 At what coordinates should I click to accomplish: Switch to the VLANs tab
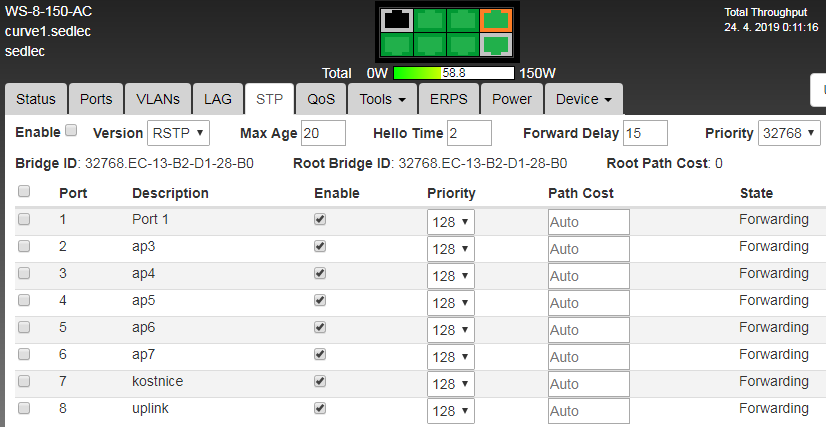point(158,99)
